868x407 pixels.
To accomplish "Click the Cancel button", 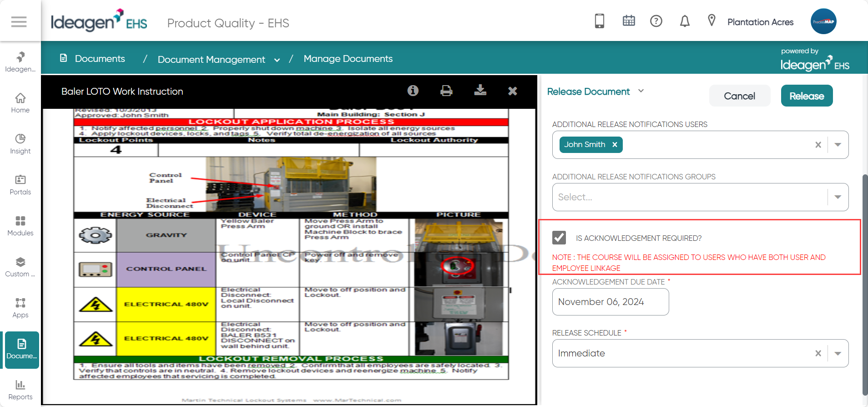I will click(x=740, y=96).
